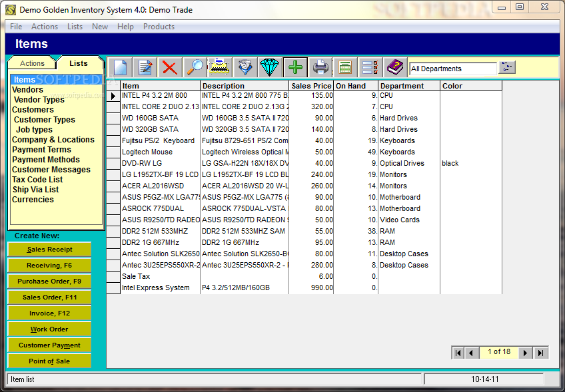
Task: Click the ACER AL2016WSD item cell
Action: (160, 186)
